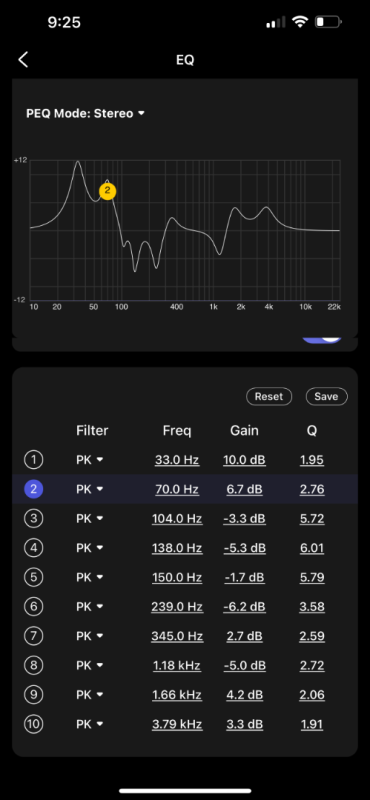Select filter band number 3 circle
370x800 pixels.
(34, 519)
